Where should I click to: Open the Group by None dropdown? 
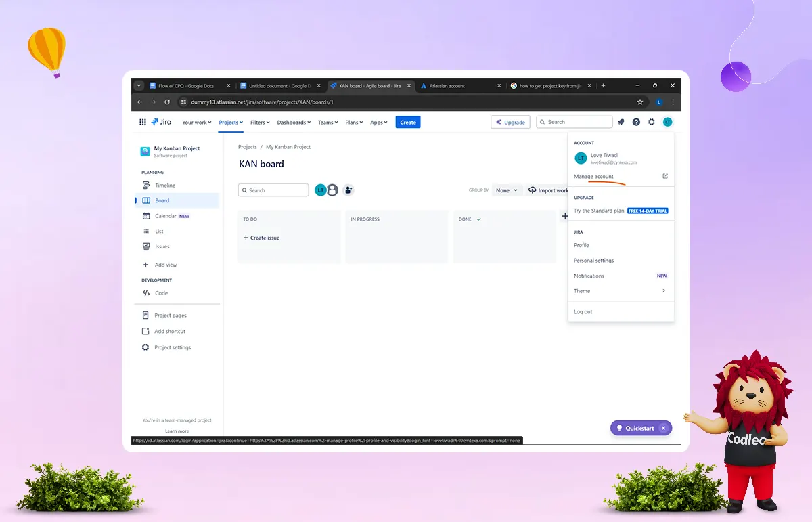507,190
